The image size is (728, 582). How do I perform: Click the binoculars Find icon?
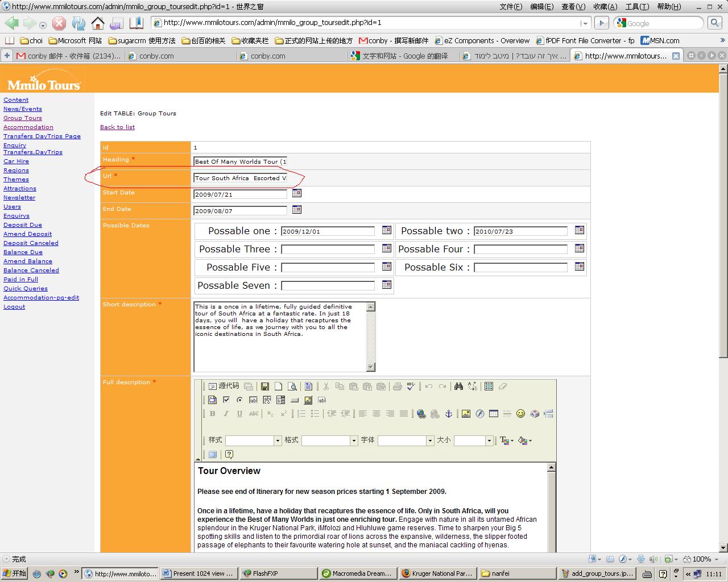(x=458, y=386)
